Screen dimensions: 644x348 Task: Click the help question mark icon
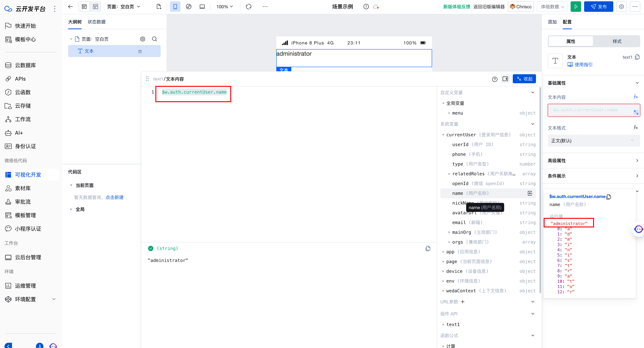click(494, 79)
